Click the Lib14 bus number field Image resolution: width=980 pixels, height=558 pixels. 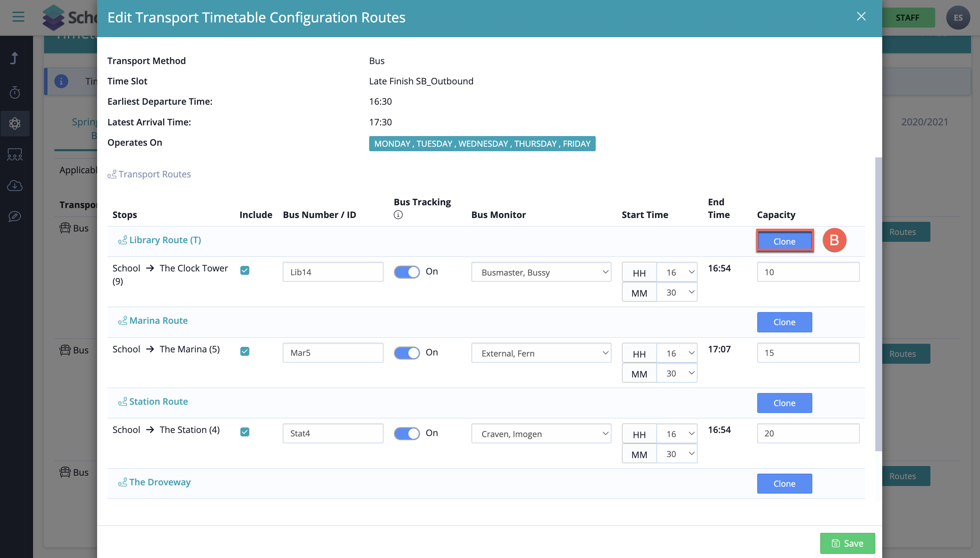point(333,272)
